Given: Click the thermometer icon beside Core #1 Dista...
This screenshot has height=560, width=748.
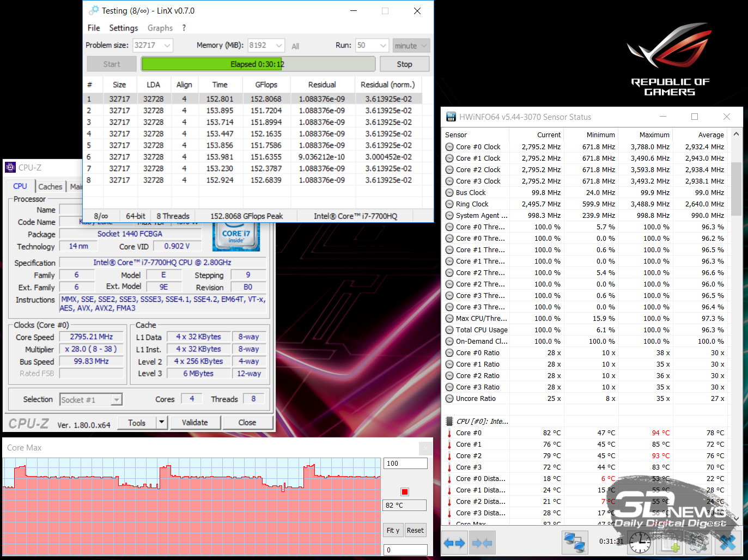Looking at the screenshot, I should tap(449, 490).
